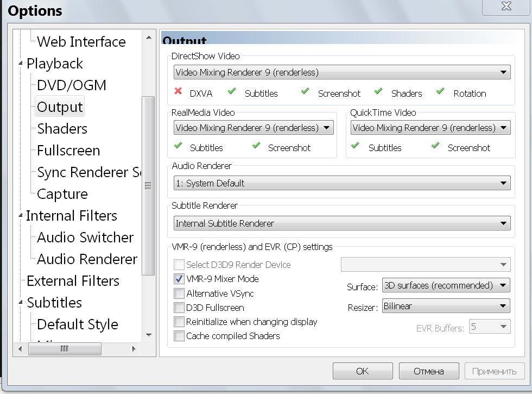The image size is (532, 394).
Task: Open the Audio Renderer dropdown
Action: point(342,183)
